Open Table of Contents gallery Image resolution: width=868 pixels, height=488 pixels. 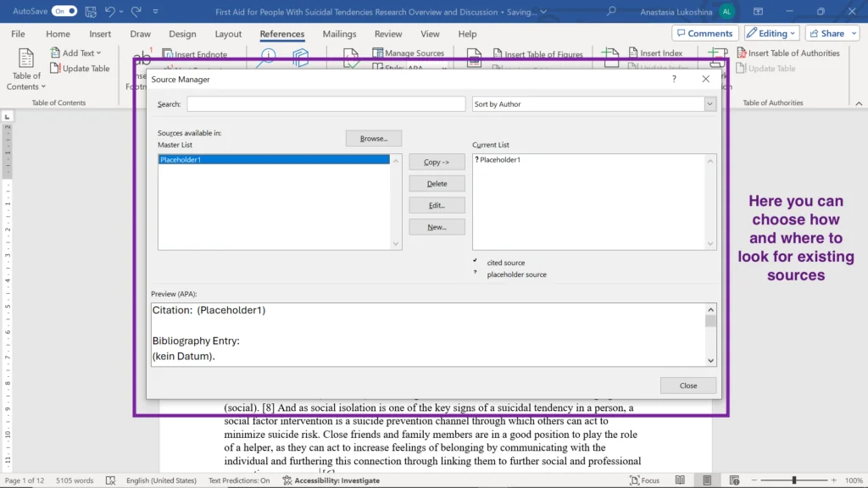[x=26, y=69]
